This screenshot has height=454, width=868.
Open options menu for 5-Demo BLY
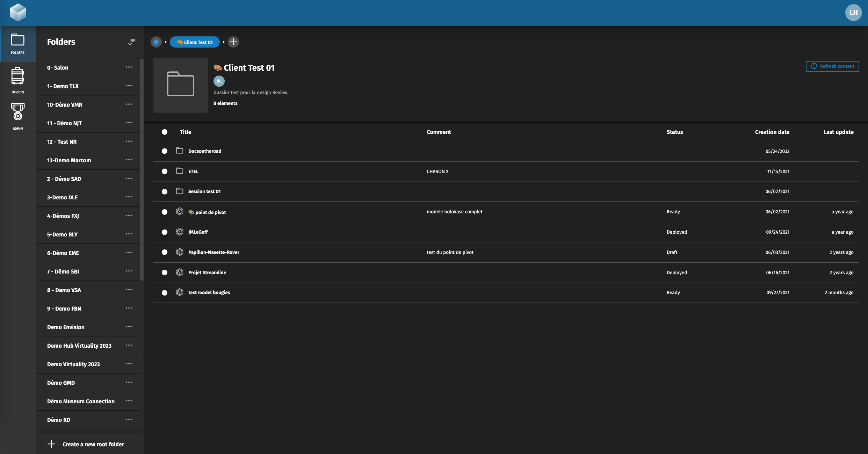129,234
